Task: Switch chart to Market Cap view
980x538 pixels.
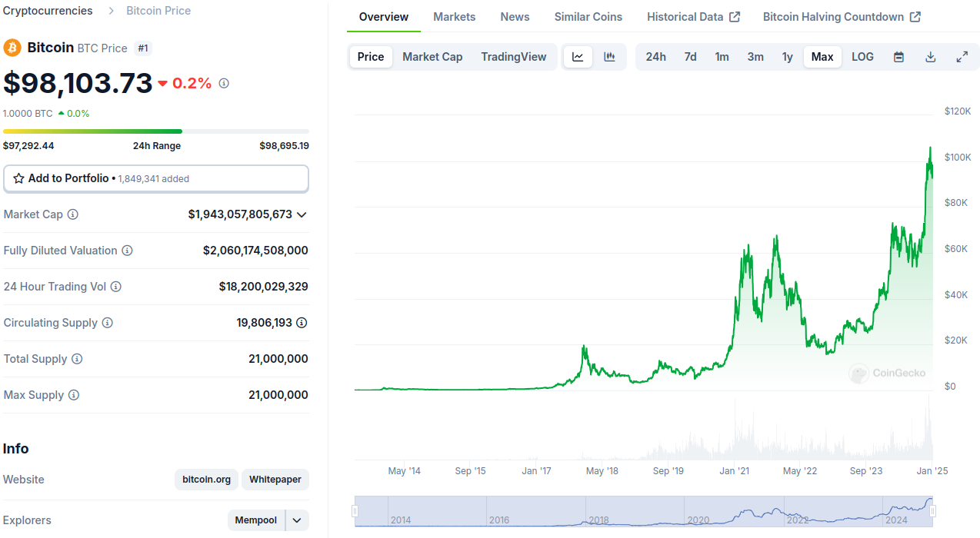Action: tap(432, 56)
